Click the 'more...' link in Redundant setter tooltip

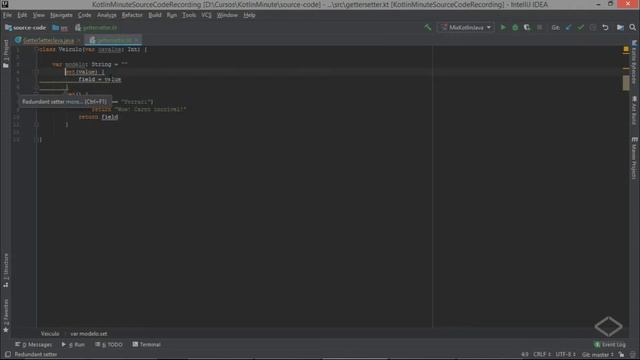click(74, 102)
